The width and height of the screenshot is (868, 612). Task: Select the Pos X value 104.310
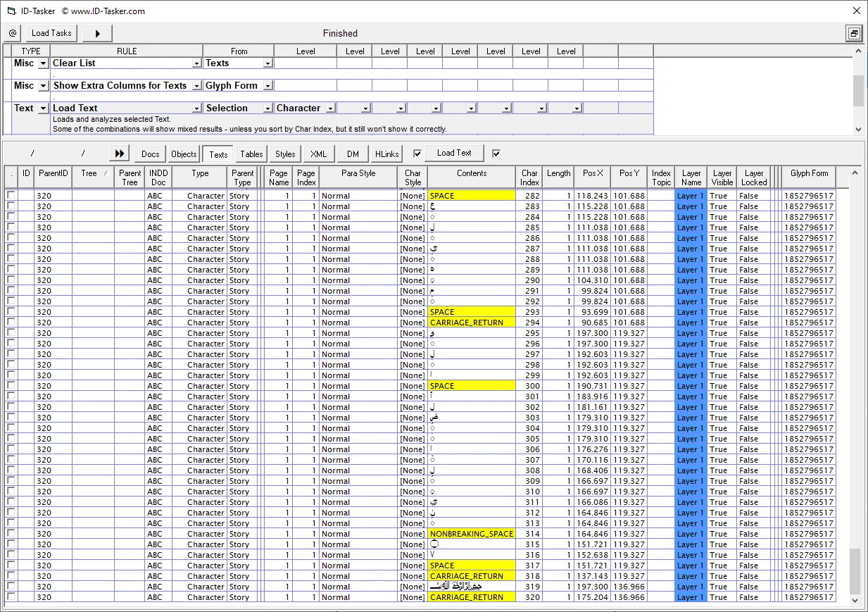592,280
